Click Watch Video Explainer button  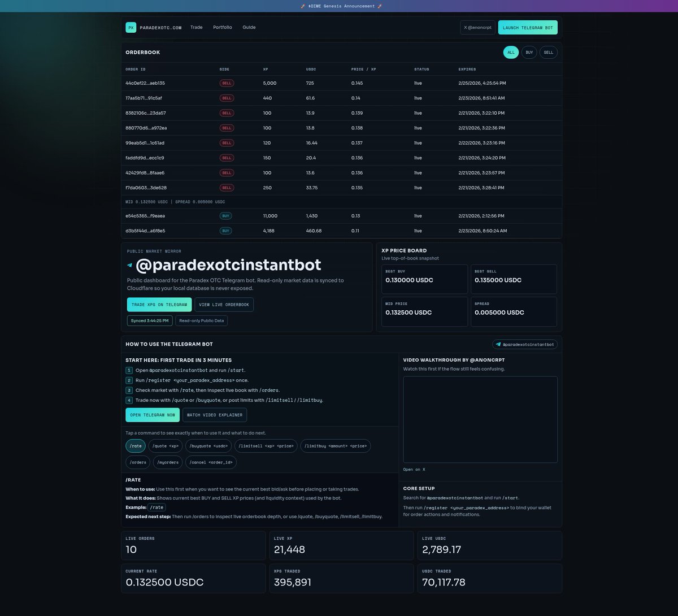[215, 415]
